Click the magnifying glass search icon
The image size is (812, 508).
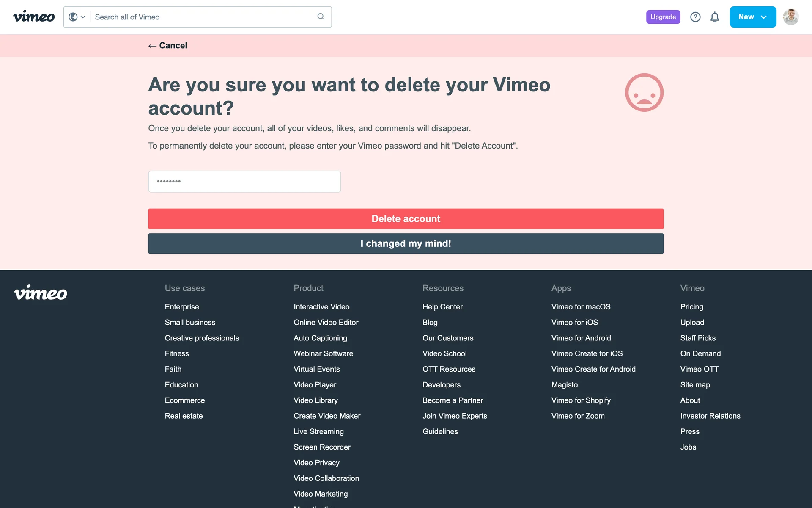(x=321, y=17)
